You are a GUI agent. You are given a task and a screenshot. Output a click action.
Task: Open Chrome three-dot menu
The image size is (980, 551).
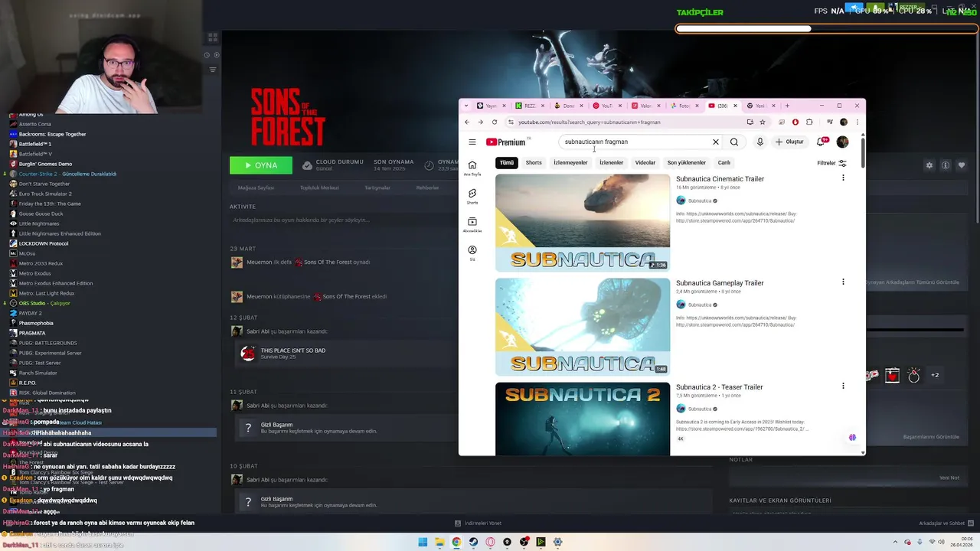(x=857, y=122)
